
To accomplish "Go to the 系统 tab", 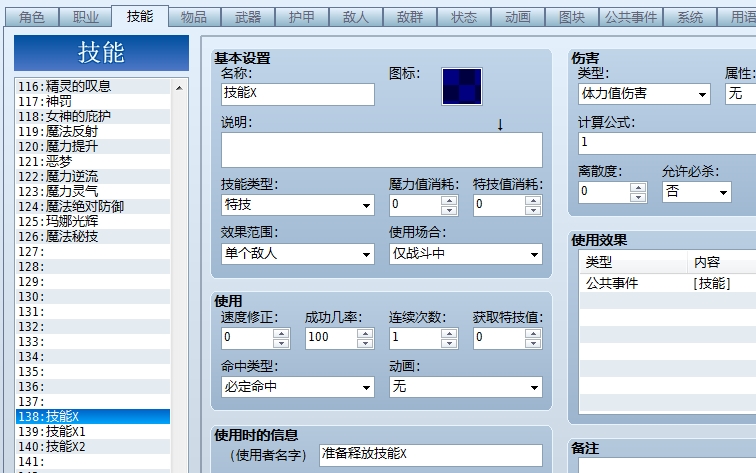I will 690,17.
